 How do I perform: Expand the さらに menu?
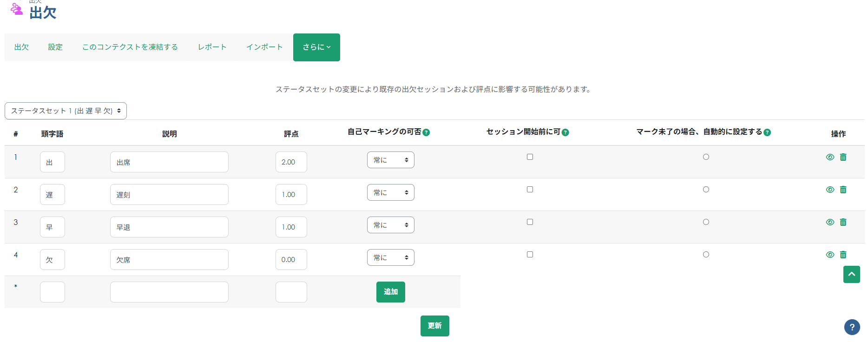coord(316,47)
